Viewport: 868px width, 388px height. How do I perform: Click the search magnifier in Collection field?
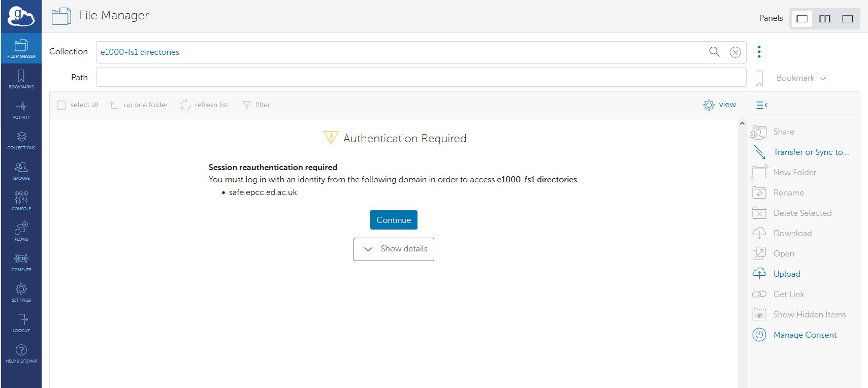point(714,52)
